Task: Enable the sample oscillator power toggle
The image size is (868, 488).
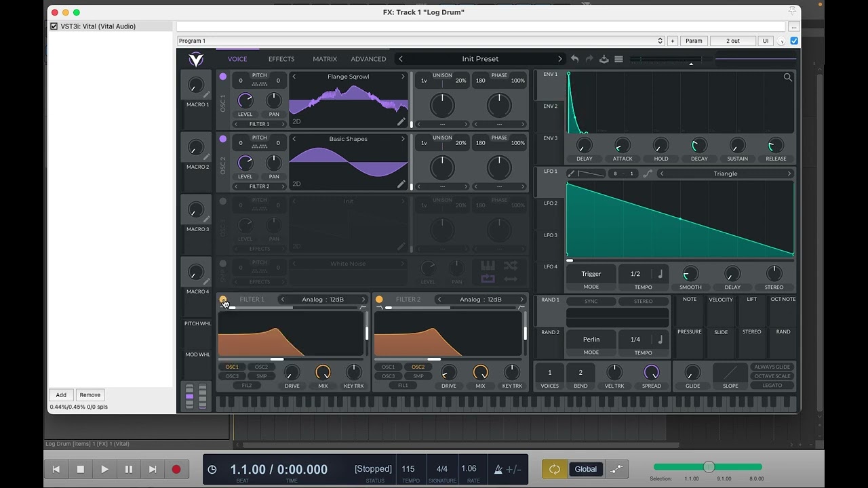Action: point(222,264)
